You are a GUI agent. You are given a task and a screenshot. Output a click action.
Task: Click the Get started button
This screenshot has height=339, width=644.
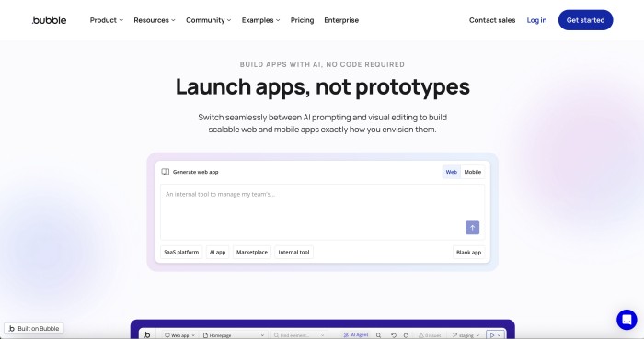pyautogui.click(x=585, y=20)
